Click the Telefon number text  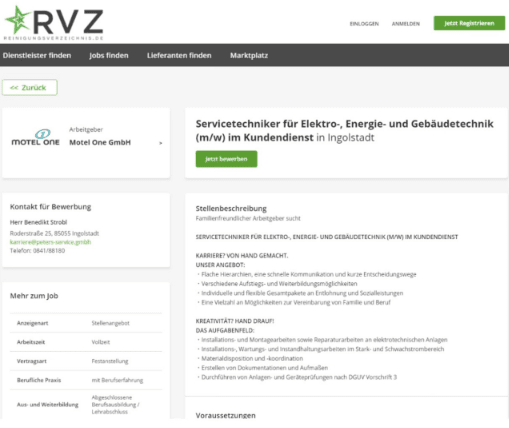click(x=37, y=251)
